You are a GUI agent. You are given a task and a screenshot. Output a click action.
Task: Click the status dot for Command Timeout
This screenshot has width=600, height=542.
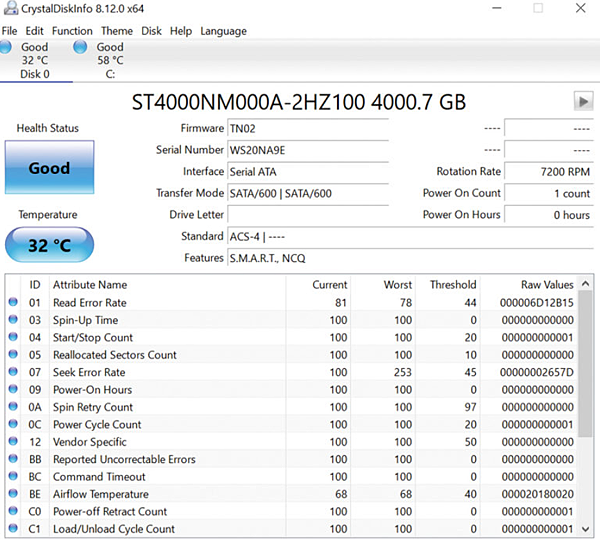pyautogui.click(x=13, y=476)
